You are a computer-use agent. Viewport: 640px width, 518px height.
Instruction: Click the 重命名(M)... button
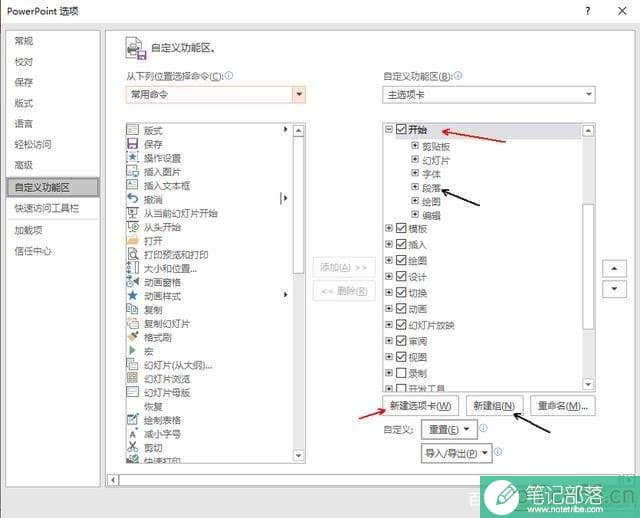562,405
